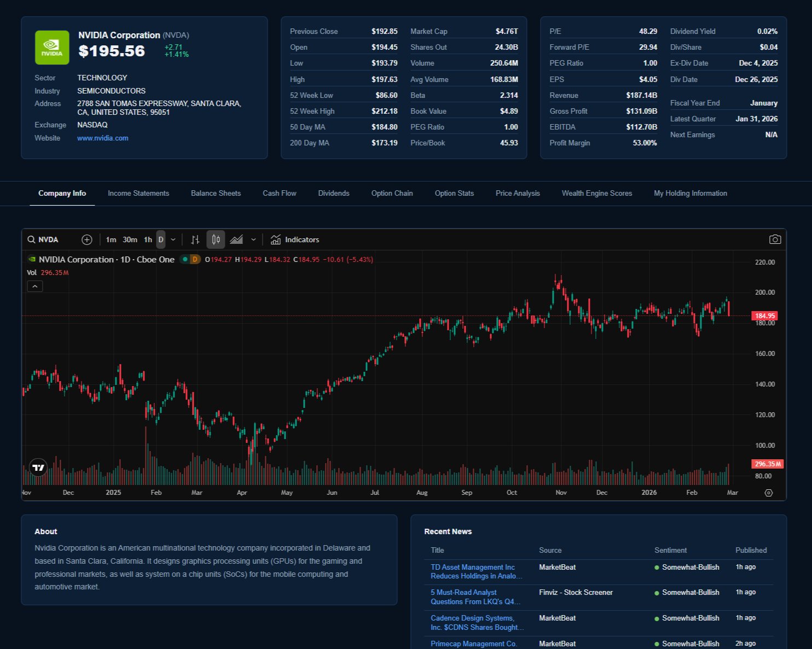Take a chart snapshot with the camera icon
812x649 pixels.
coord(775,239)
